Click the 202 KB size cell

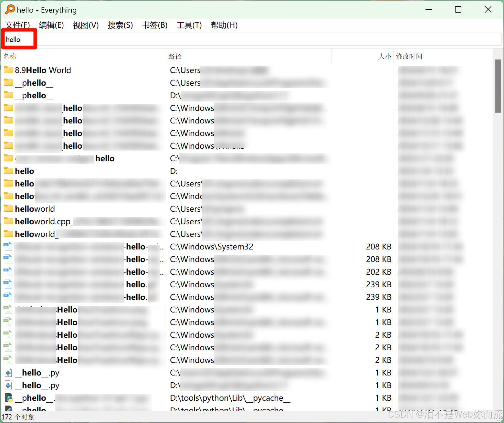pyautogui.click(x=379, y=272)
